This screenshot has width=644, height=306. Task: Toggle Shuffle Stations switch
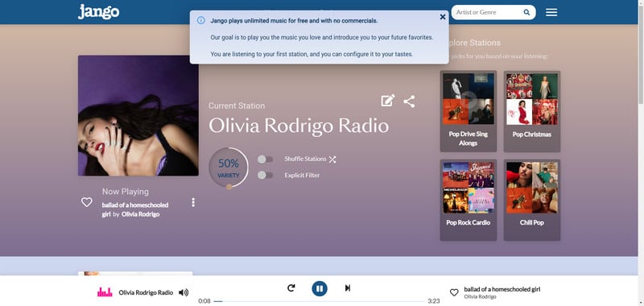pyautogui.click(x=265, y=159)
